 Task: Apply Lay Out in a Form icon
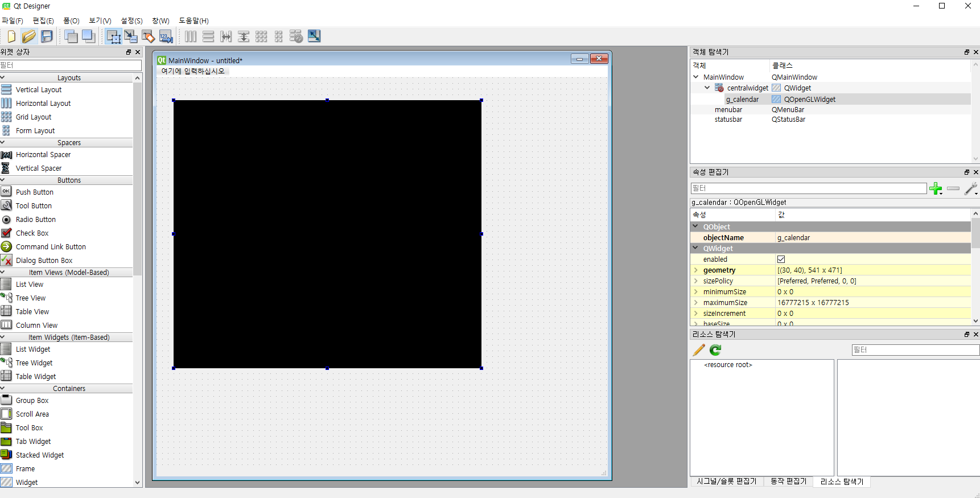click(279, 36)
